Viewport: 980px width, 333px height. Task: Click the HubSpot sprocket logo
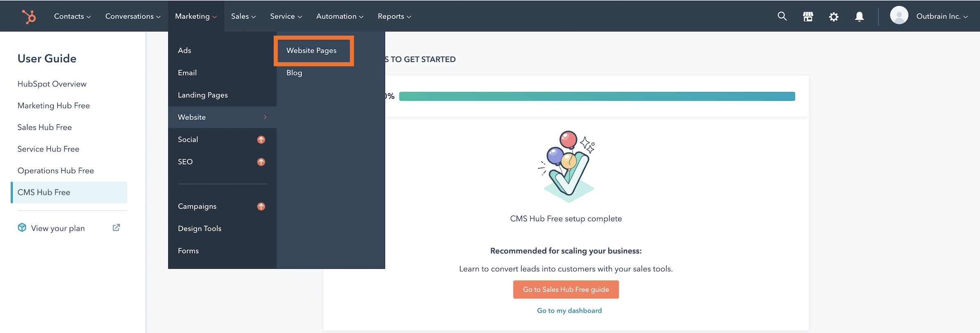click(29, 16)
